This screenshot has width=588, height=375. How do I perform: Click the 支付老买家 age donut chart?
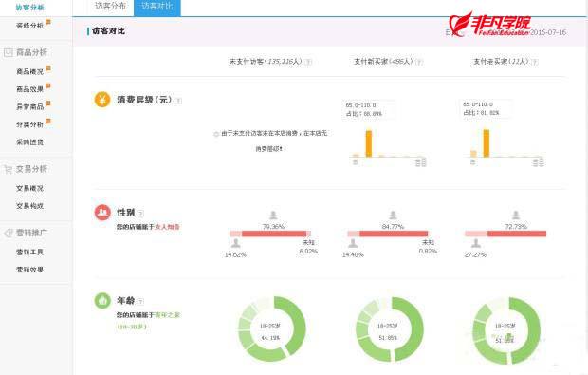click(506, 330)
